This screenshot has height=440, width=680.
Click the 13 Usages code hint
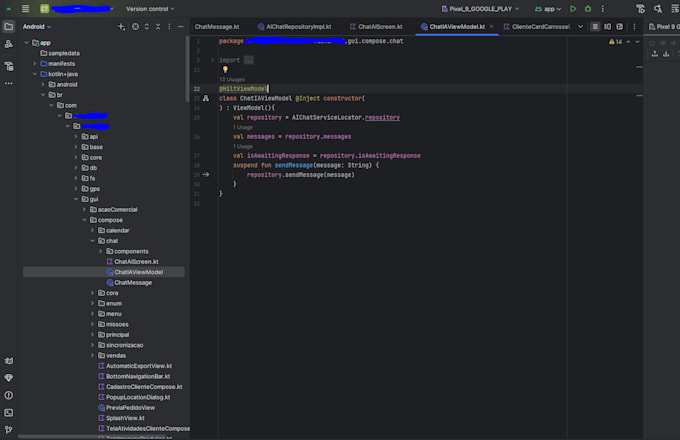(x=232, y=80)
